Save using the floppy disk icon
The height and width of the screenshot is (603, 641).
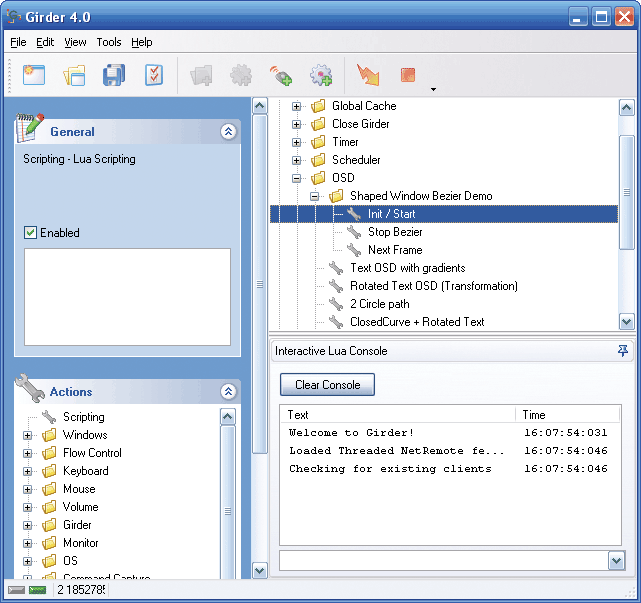tap(114, 76)
